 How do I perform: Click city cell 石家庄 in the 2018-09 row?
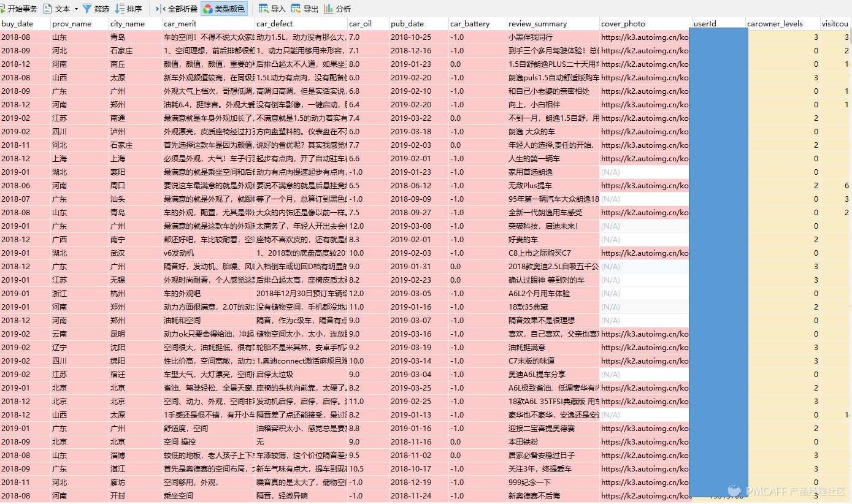point(136,51)
